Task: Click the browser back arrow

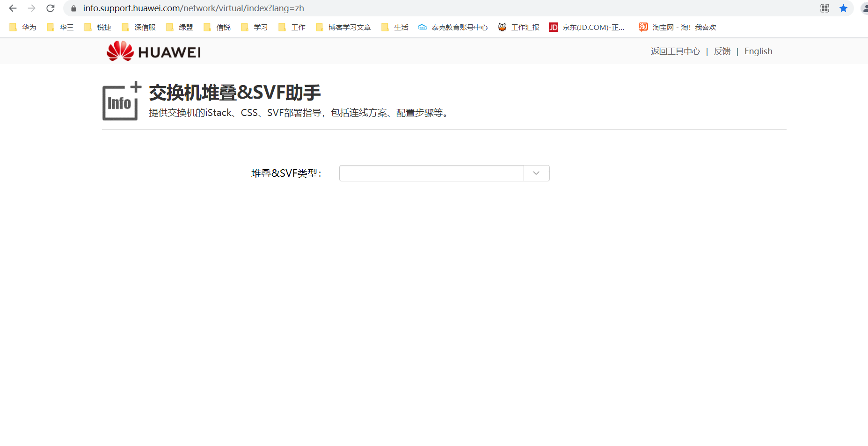Action: 12,8
